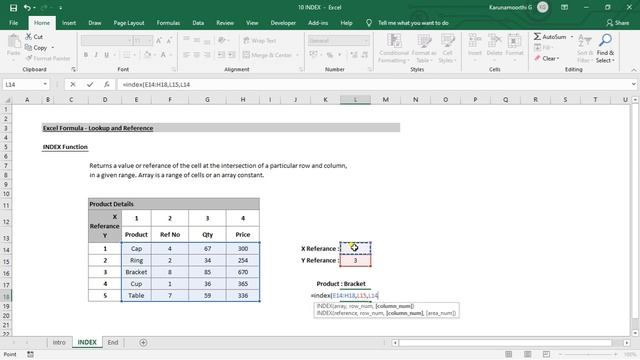The width and height of the screenshot is (640, 360).
Task: Click the Tell me what you want to do box
Action: click(x=413, y=23)
